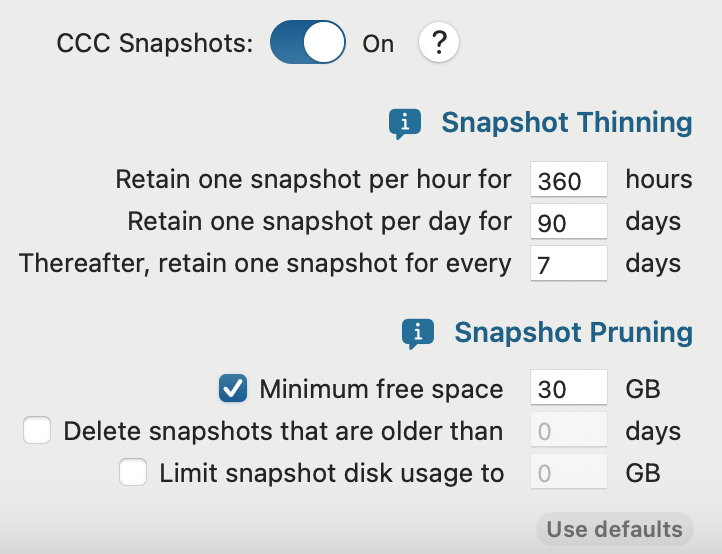
Task: Click the Delete snapshots older than label
Action: [283, 431]
